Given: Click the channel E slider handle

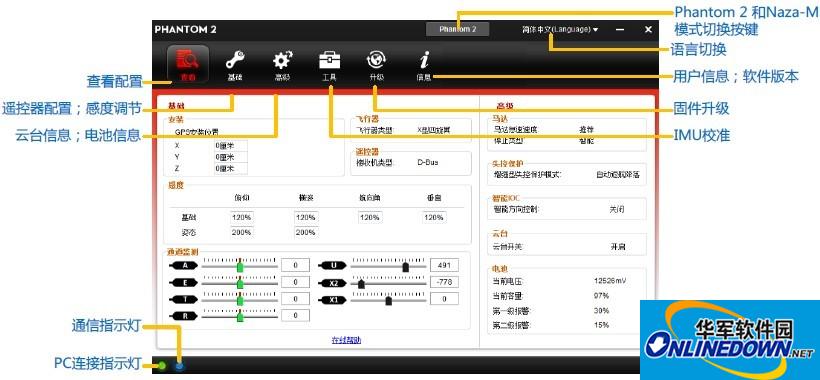Looking at the screenshot, I should (240, 283).
